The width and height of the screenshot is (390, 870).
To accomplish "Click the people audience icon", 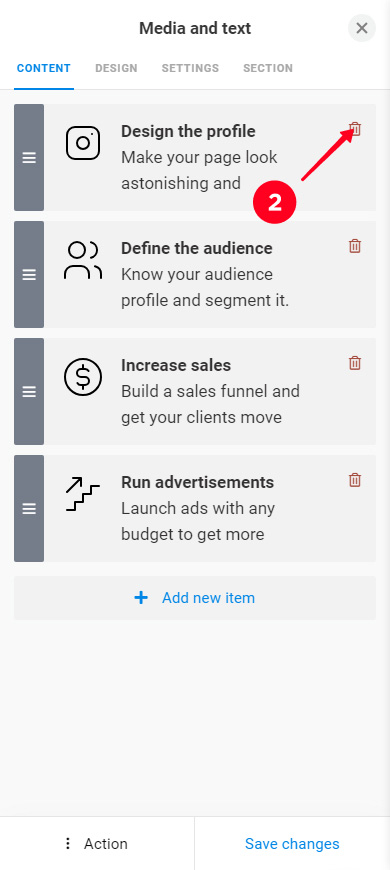I will pyautogui.click(x=83, y=260).
